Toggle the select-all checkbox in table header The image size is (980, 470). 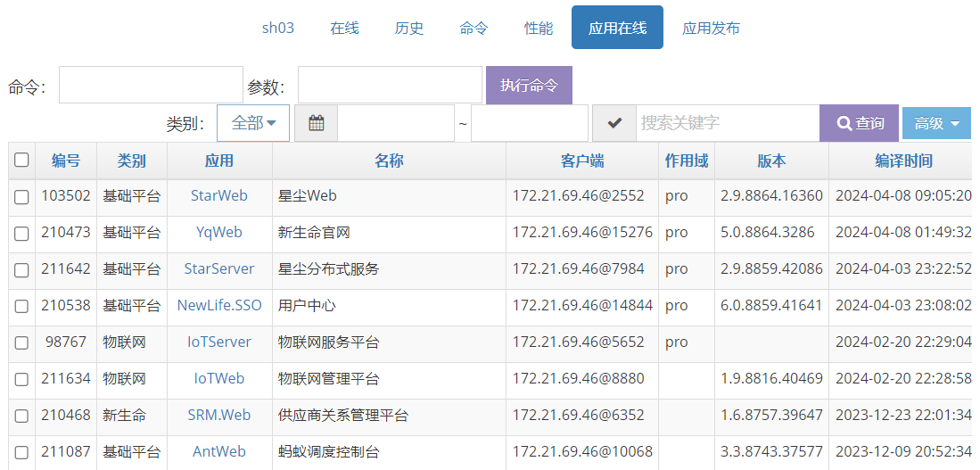coord(22,160)
